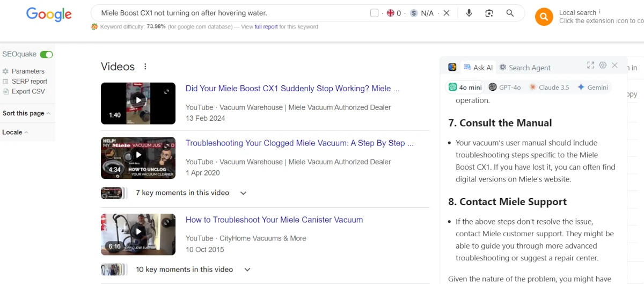Click the Export CSV text link

tap(28, 91)
